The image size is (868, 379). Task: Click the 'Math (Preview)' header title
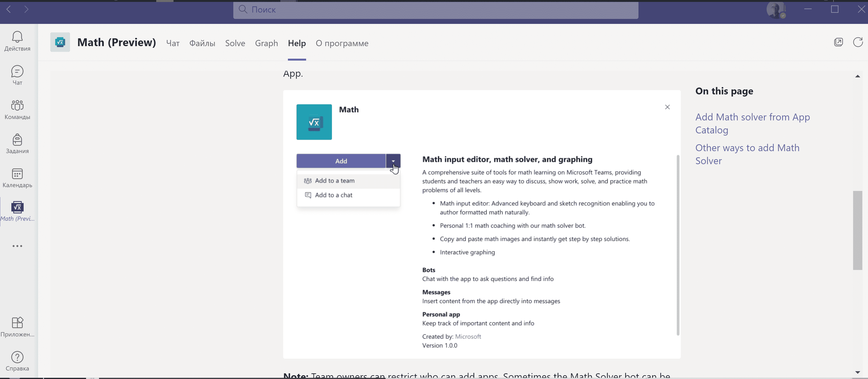click(117, 43)
